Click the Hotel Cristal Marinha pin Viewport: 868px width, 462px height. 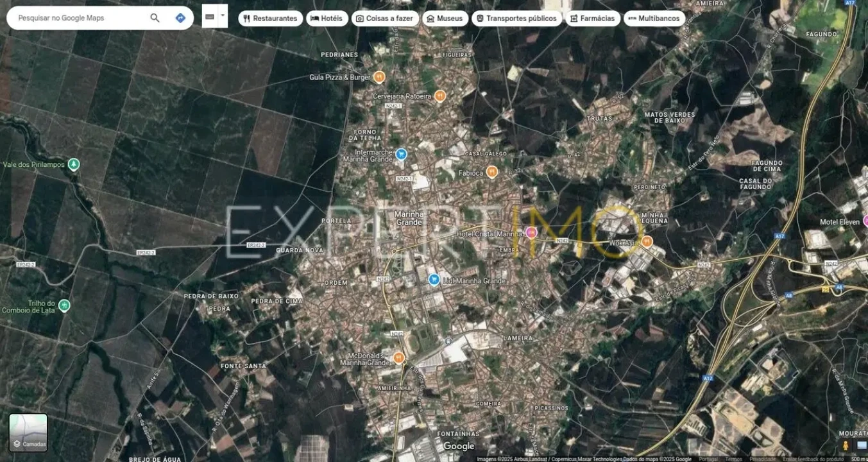531,232
